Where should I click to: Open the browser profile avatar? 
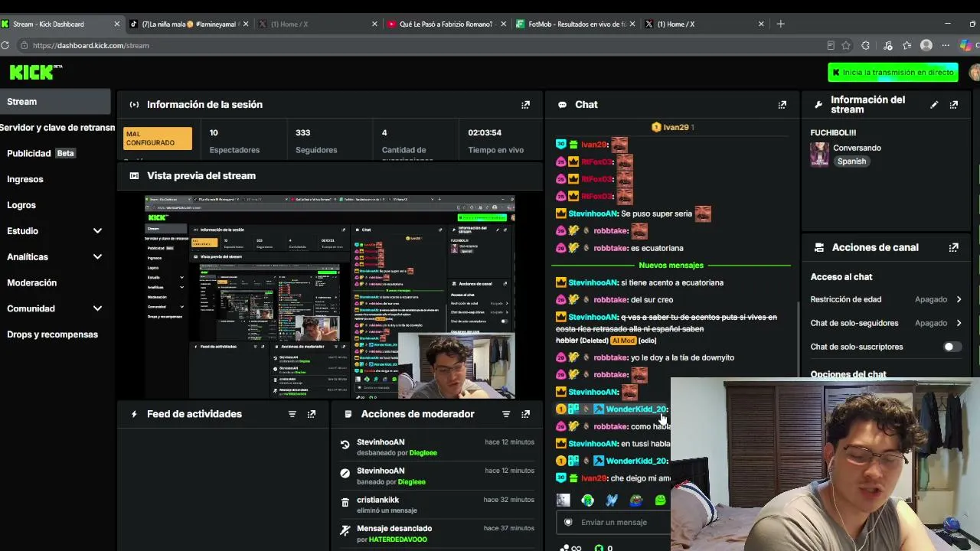coord(926,45)
